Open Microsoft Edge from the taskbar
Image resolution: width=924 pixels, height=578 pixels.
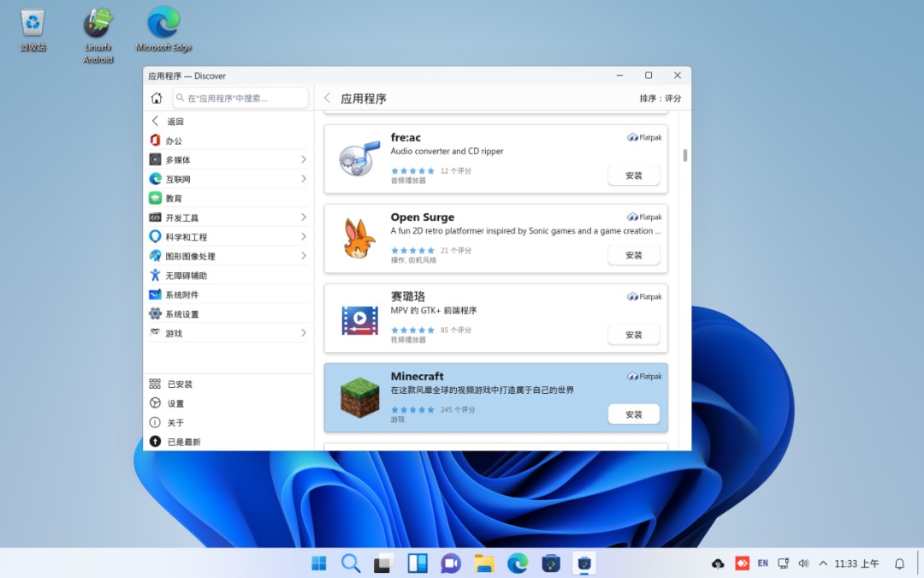[517, 563]
